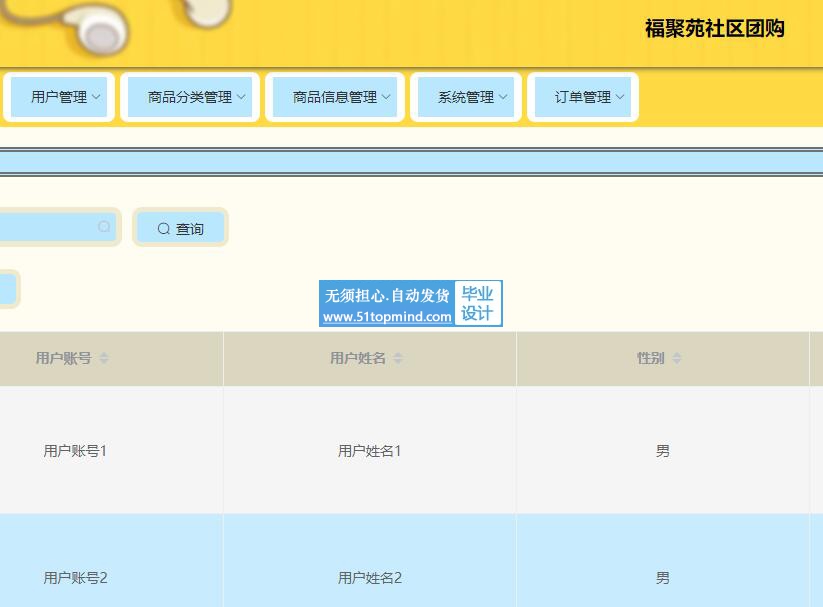Click the 用户账号 column header
The image size is (823, 607).
(111, 359)
